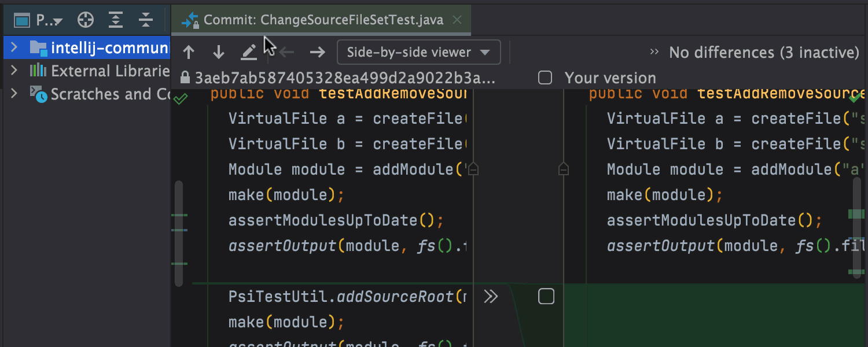Go to next difference with down arrow
The width and height of the screenshot is (868, 347).
(x=219, y=53)
